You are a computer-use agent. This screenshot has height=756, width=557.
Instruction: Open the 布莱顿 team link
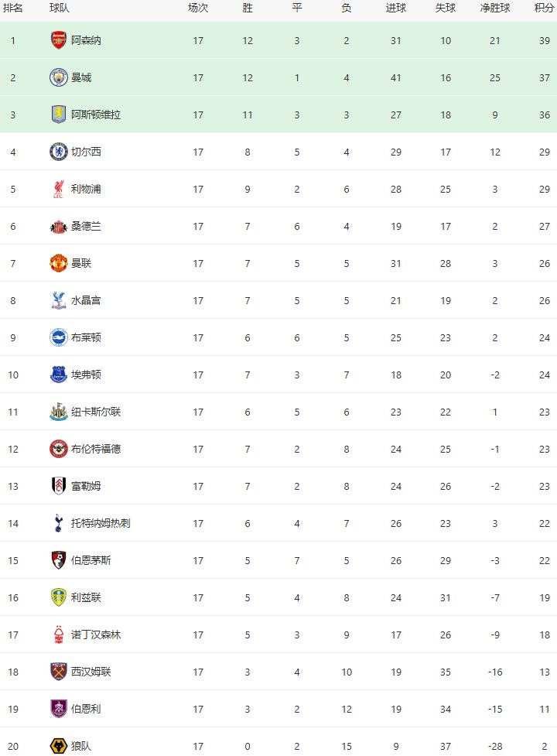pyautogui.click(x=86, y=337)
